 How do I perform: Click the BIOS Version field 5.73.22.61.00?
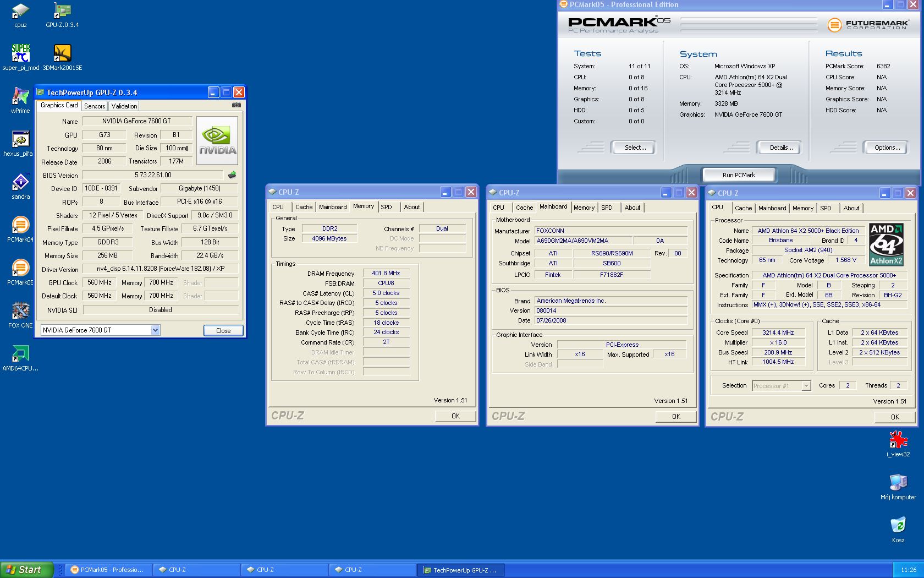[x=153, y=175]
